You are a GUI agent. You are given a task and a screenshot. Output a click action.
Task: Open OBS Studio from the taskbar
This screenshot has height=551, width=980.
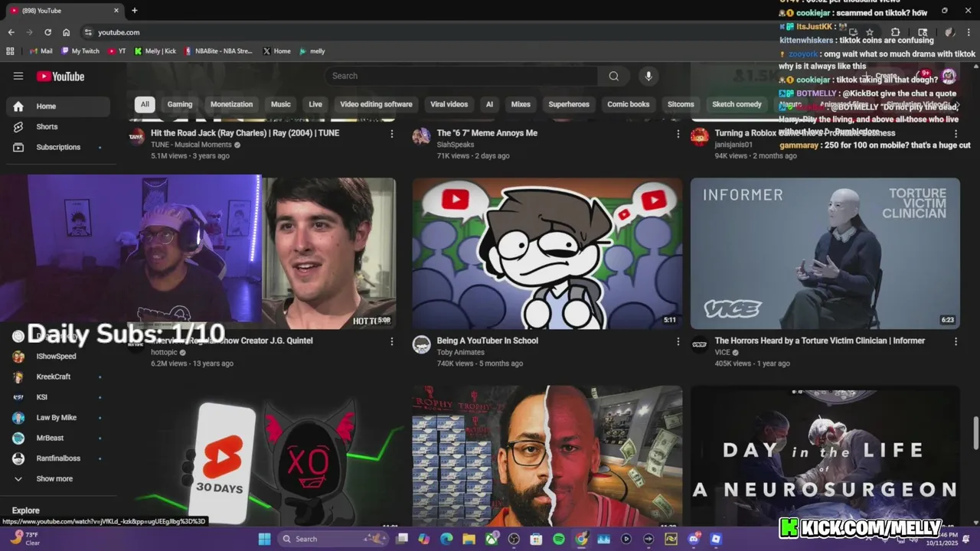pos(514,539)
